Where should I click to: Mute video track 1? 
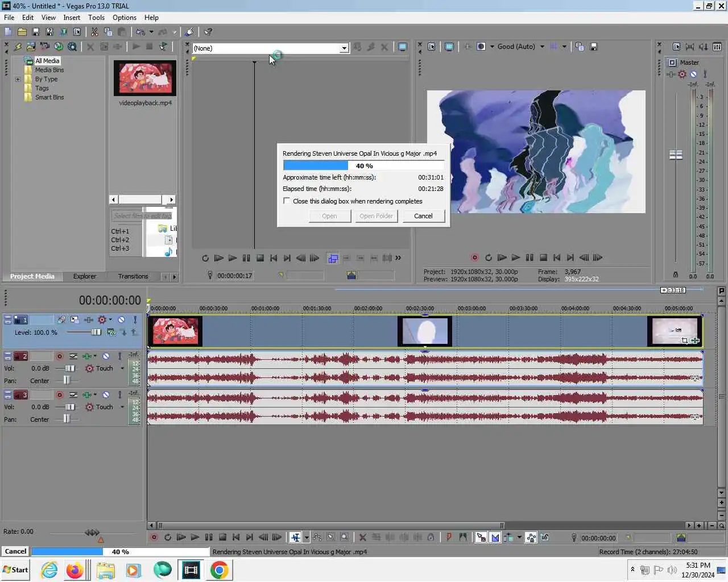coord(121,320)
